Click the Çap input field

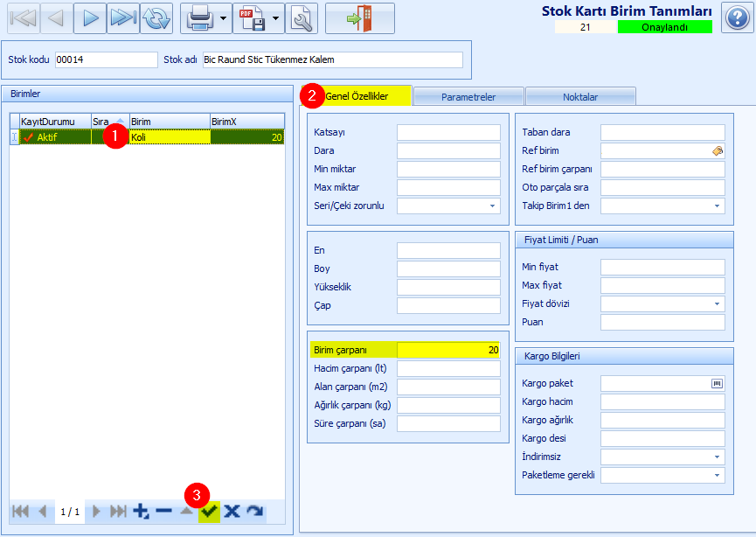448,305
